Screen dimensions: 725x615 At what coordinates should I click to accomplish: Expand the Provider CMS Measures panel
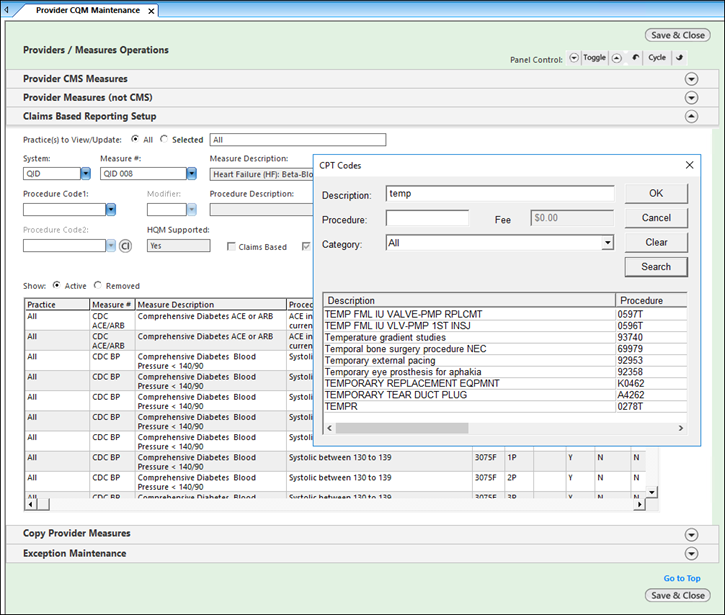[x=691, y=79]
